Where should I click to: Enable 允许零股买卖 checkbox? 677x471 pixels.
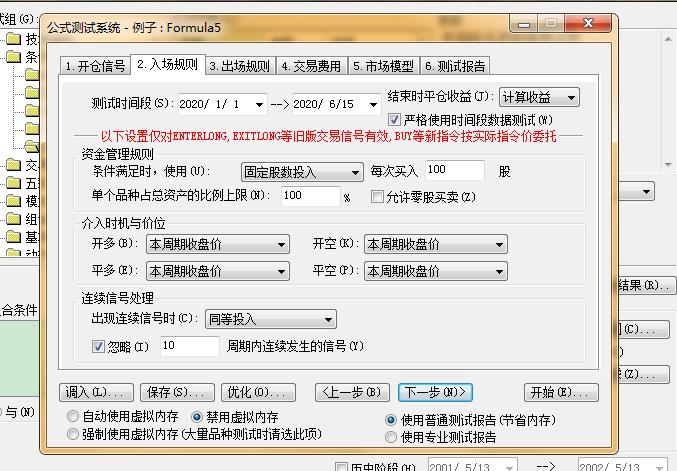(x=377, y=197)
